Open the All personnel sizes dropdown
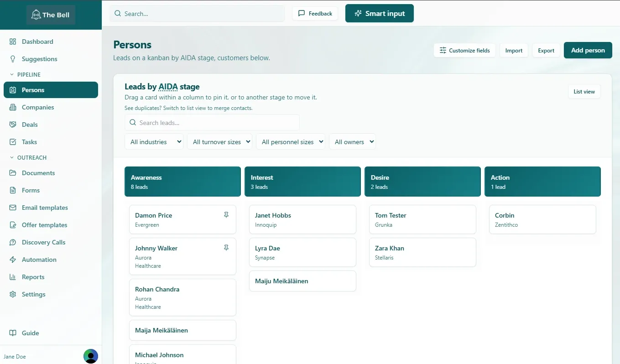 click(291, 142)
